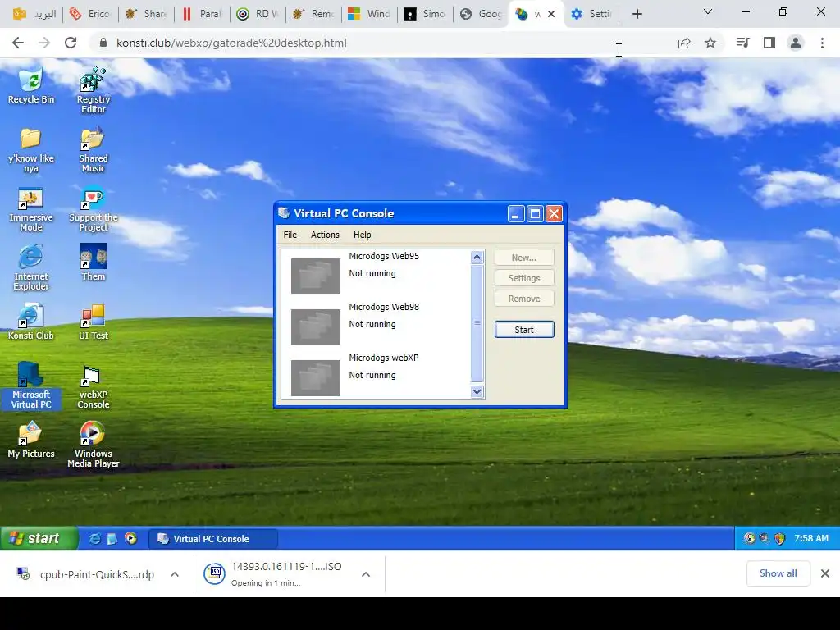The image size is (840, 630).
Task: Expand options for the ISO download
Action: coord(366,574)
